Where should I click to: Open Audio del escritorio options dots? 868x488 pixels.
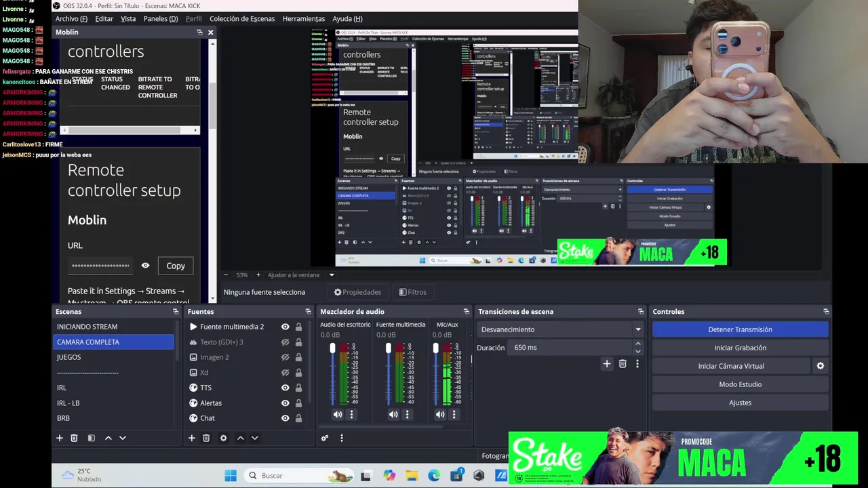[x=351, y=414]
